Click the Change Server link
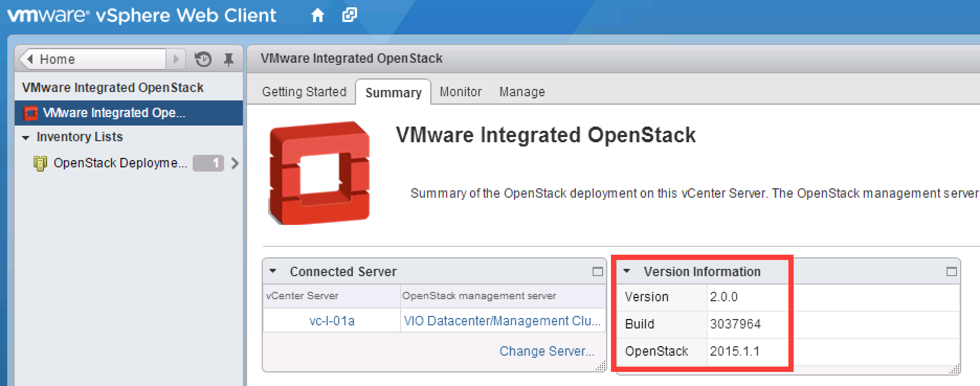 (x=547, y=351)
